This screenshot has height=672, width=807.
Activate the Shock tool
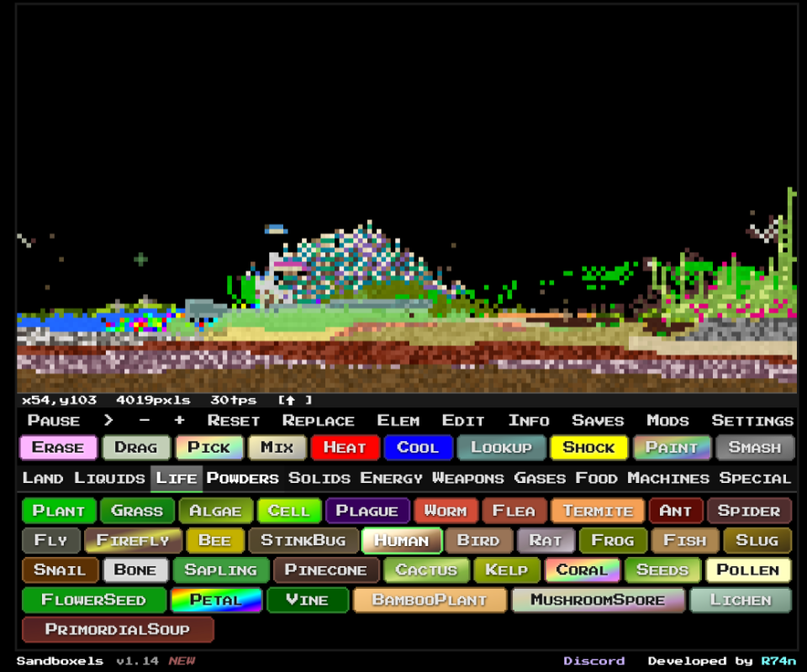[x=588, y=448]
